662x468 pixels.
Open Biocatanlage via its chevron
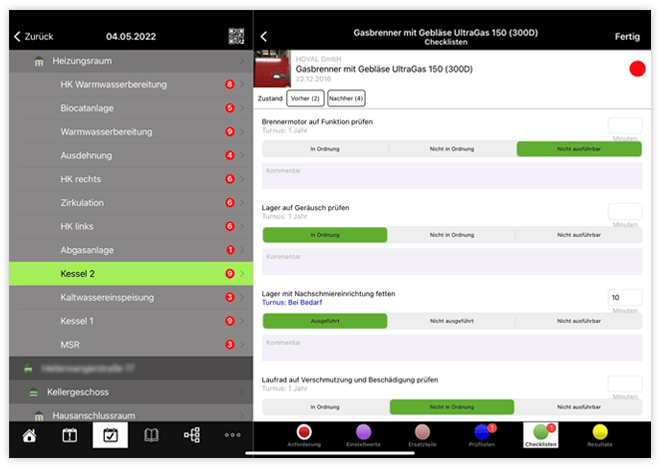[x=242, y=108]
